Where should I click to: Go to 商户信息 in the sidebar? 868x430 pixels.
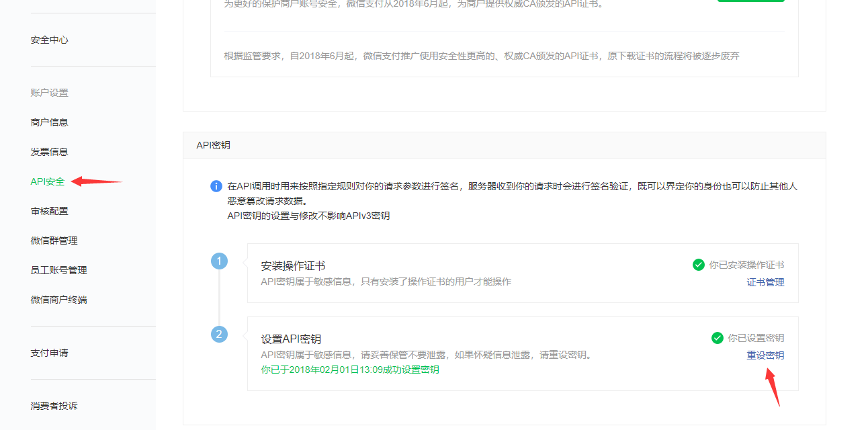[x=49, y=122]
